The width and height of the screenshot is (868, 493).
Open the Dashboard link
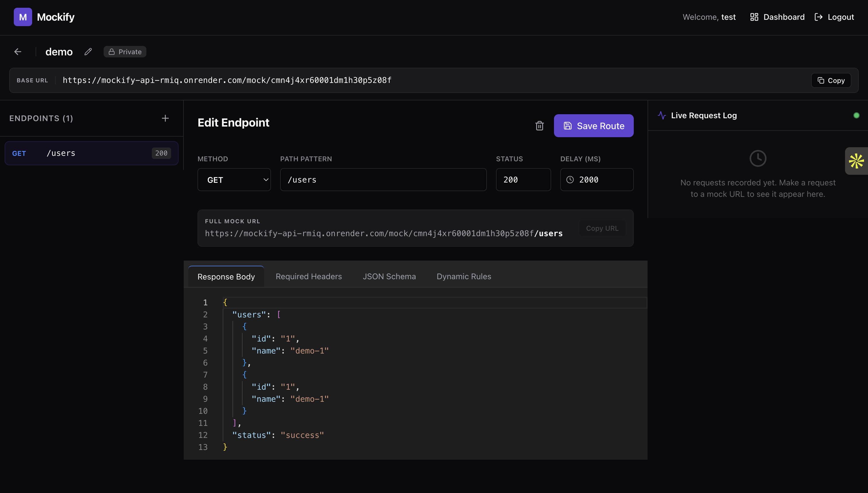[x=777, y=17]
